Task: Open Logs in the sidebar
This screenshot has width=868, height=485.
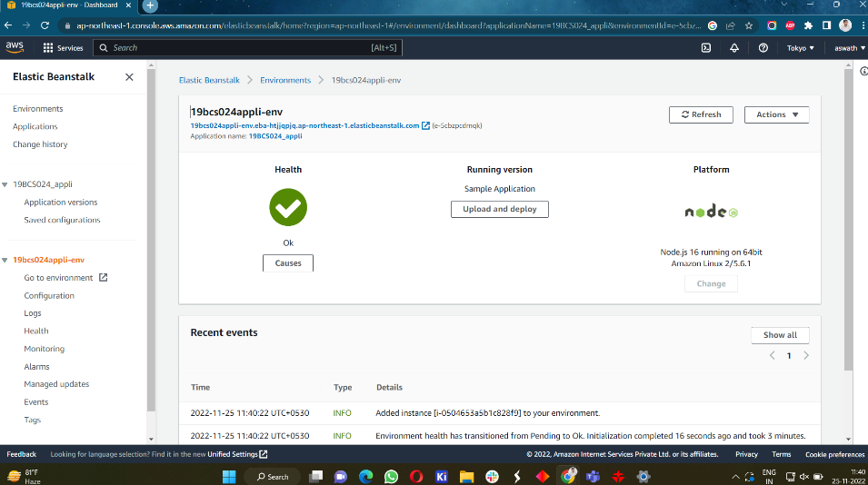Action: coord(32,313)
